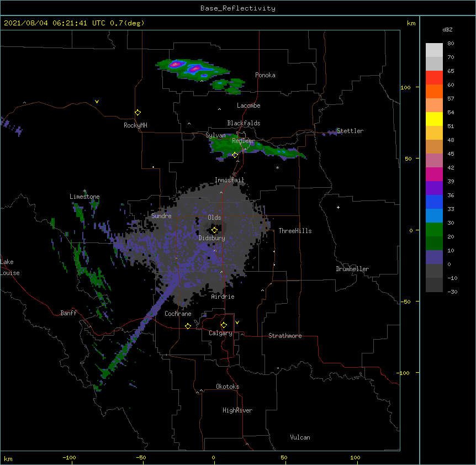Click the yellow diamond marker above Calgary label

coord(224,325)
